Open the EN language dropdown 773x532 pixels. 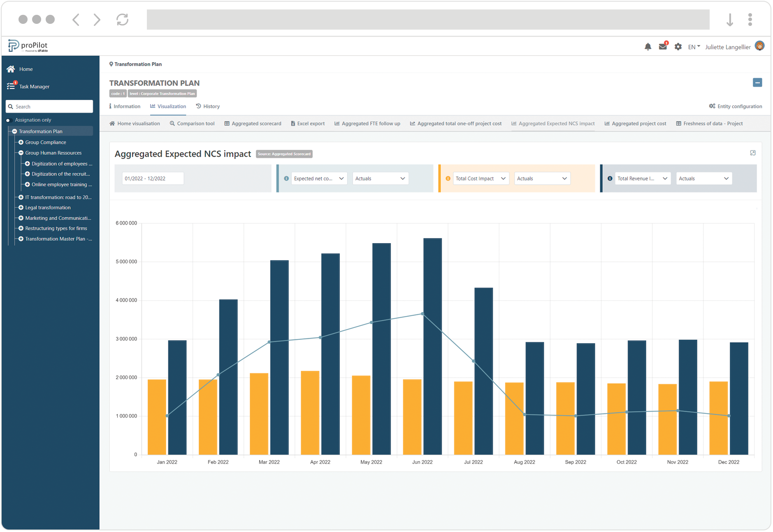point(694,46)
